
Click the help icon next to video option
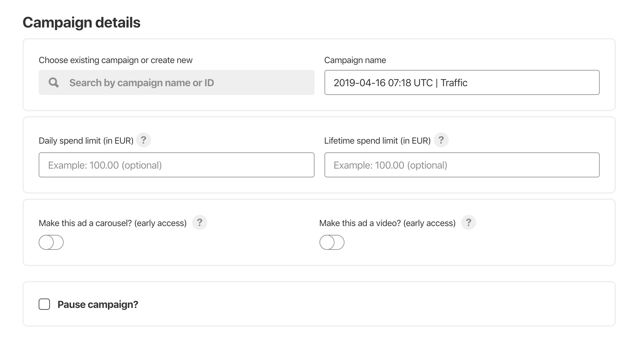tap(469, 223)
